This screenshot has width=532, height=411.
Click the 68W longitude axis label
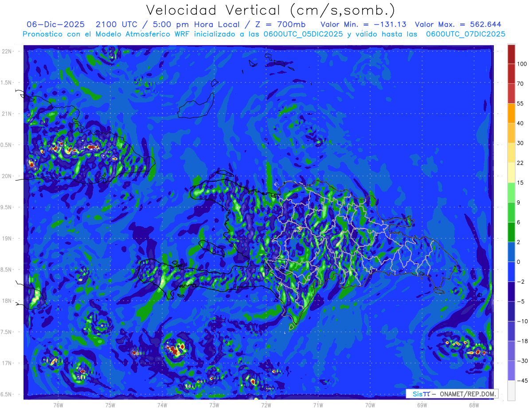click(473, 405)
